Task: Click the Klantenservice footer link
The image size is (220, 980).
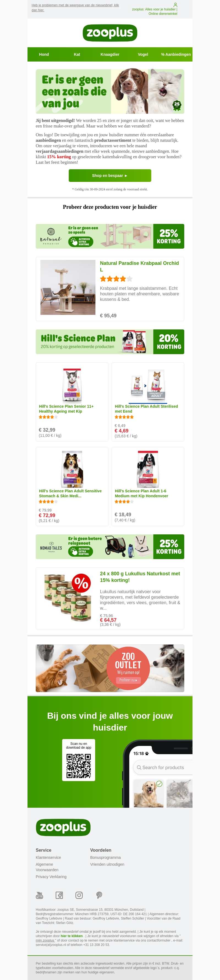Action: (x=48, y=857)
